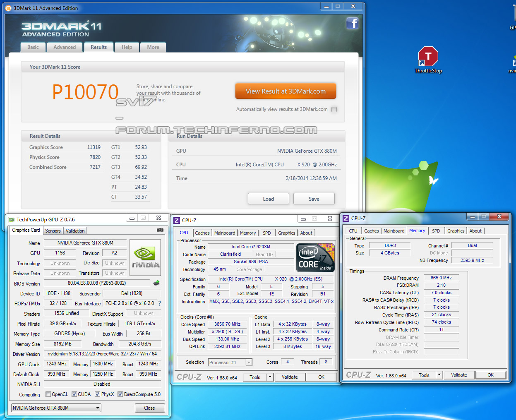516x420 pixels.
Task: Click the BIOS save chip icon in GPU-Z
Action: 156,283
